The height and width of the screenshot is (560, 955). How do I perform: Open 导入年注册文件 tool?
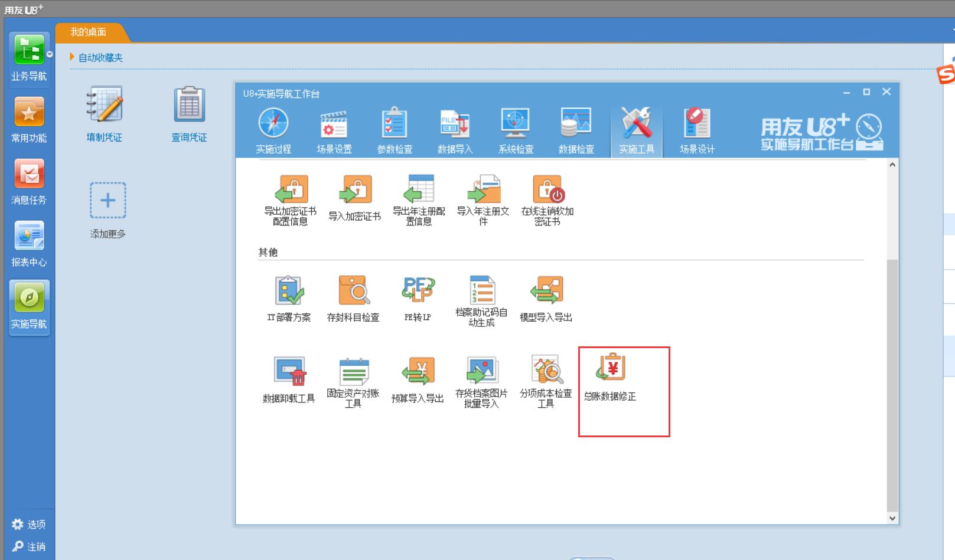483,200
